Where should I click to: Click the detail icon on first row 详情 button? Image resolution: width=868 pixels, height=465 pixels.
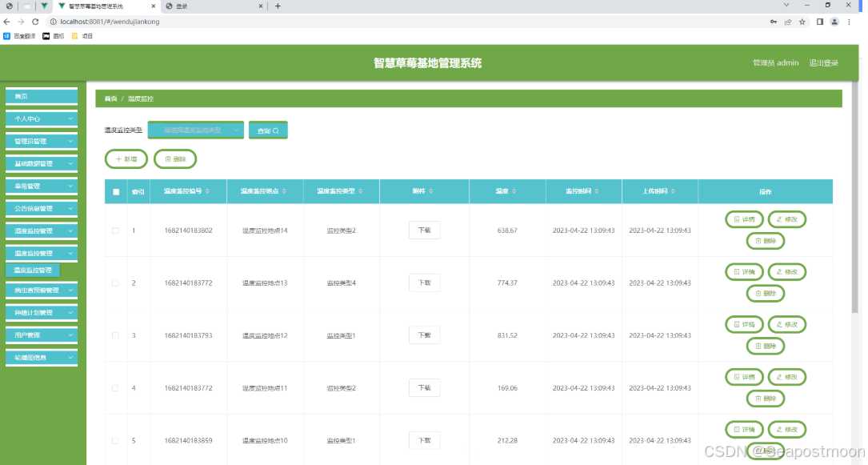pos(736,218)
